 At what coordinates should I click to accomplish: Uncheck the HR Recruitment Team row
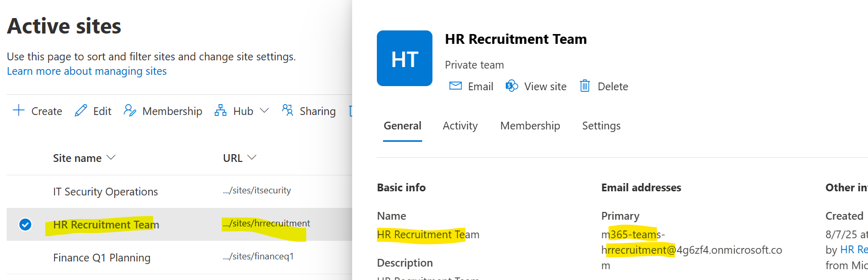pyautogui.click(x=25, y=225)
